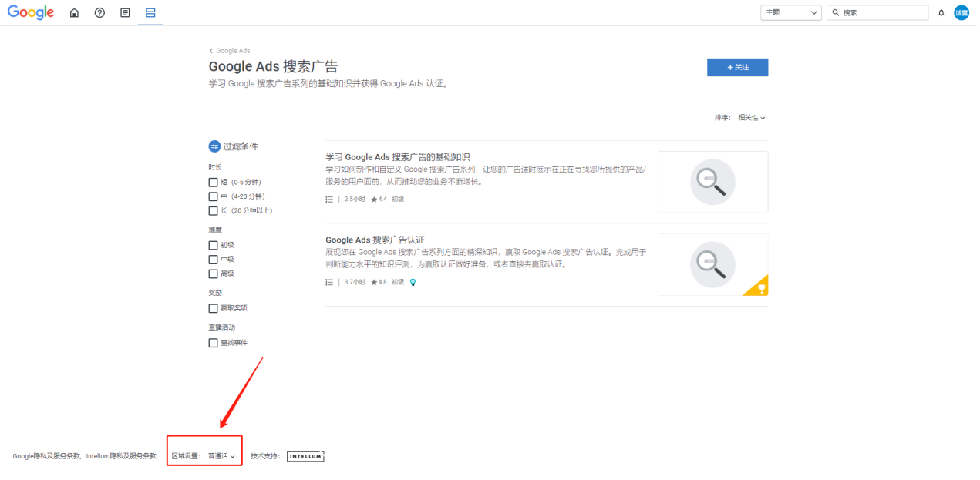Screen dimensions: 980x480
Task: Click the Intellum logo
Action: [x=305, y=456]
